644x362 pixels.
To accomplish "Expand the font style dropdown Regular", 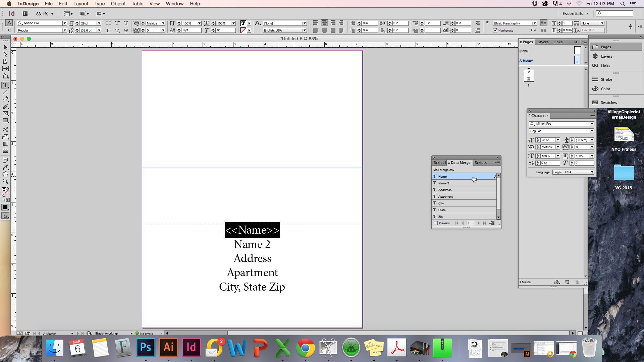I will [592, 131].
